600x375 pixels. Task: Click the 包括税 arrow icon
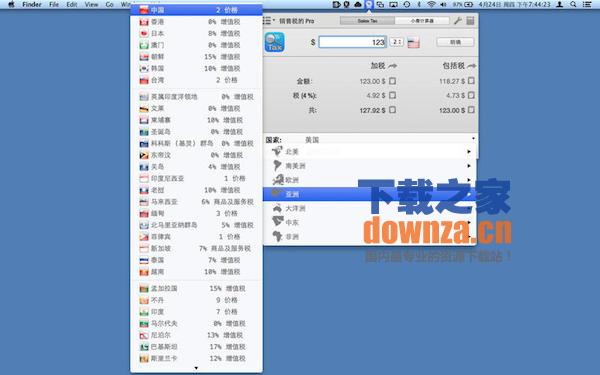coord(471,66)
